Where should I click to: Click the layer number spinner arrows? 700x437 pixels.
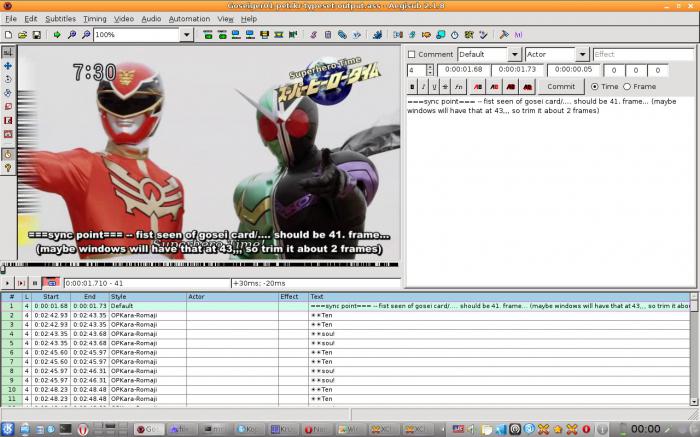coord(430,70)
